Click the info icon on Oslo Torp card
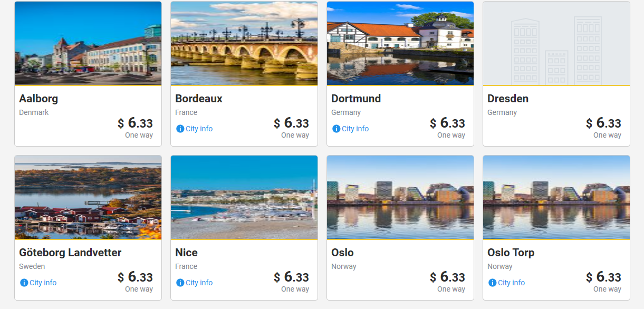 coord(492,283)
